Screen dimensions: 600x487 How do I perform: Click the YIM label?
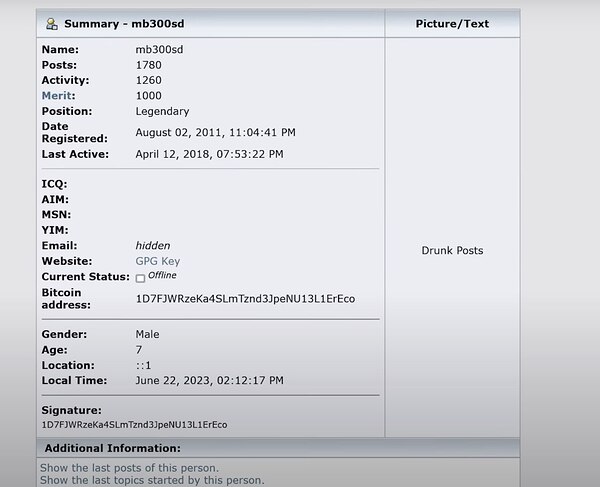point(55,230)
